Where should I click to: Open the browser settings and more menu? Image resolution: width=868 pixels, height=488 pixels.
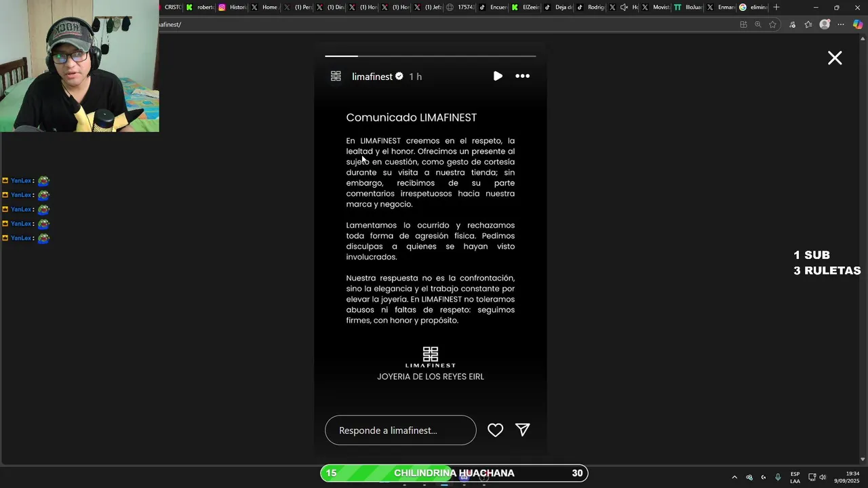pyautogui.click(x=841, y=24)
